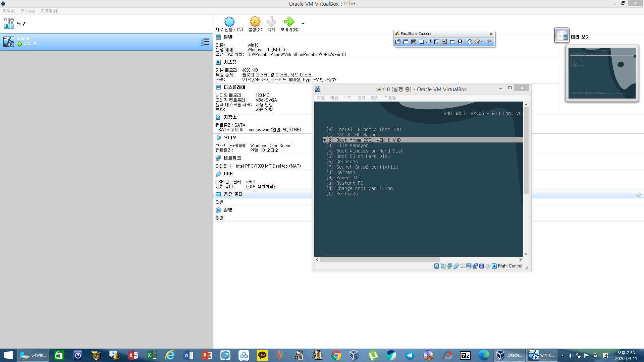Open the File (파일) menu in Manager
The image size is (644, 362).
9,11
